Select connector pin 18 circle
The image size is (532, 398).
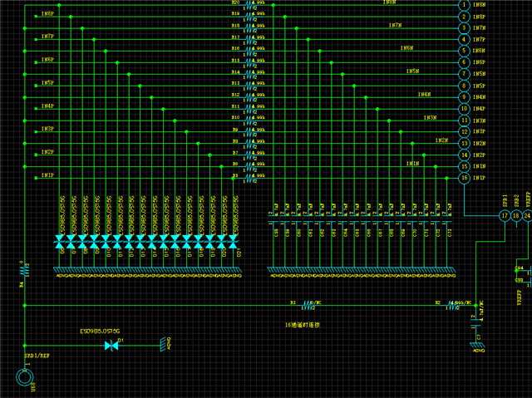coord(516,215)
